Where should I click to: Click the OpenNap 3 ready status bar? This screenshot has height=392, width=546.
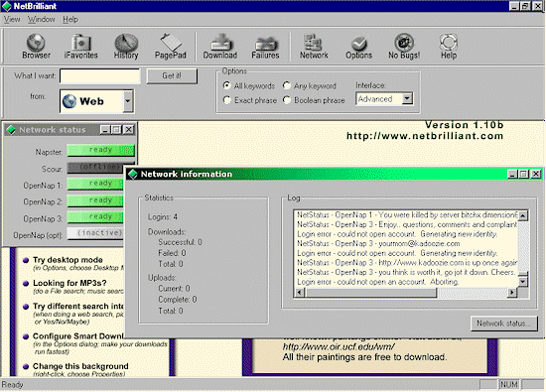coord(95,217)
